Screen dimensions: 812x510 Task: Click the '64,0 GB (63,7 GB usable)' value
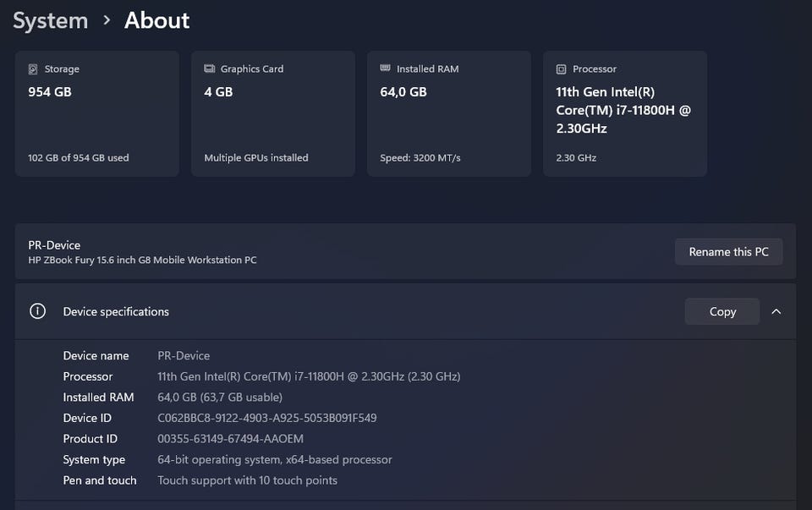point(220,398)
